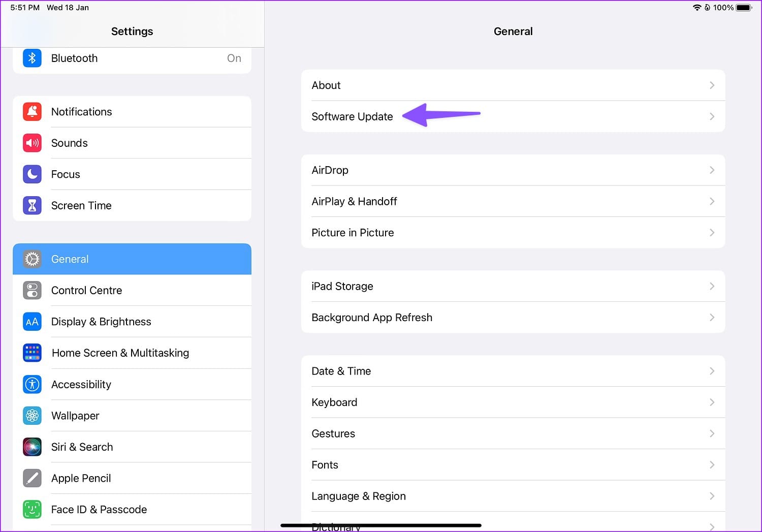Image resolution: width=762 pixels, height=532 pixels.
Task: Tap the orientation lock status icon
Action: (x=707, y=8)
